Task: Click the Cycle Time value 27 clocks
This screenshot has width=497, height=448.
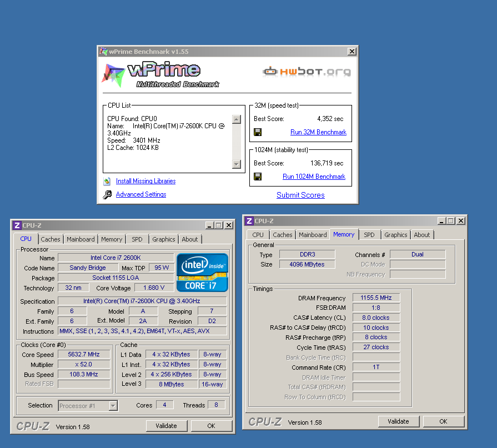Action: [376, 348]
